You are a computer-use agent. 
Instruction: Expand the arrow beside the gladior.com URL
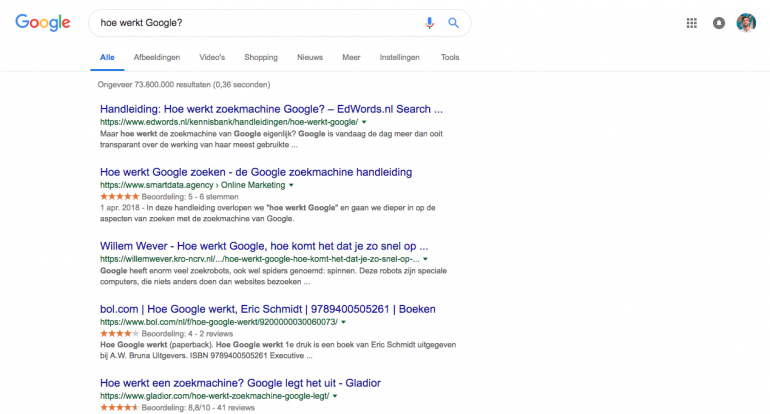[335, 396]
